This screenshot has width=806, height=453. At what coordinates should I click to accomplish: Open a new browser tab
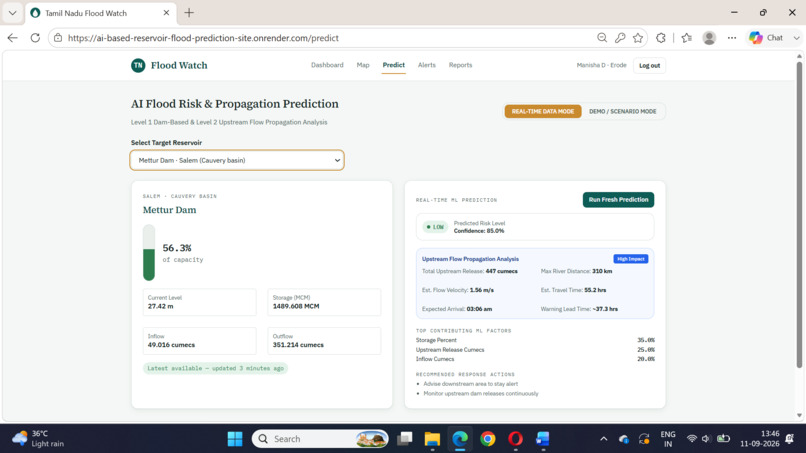[x=189, y=13]
